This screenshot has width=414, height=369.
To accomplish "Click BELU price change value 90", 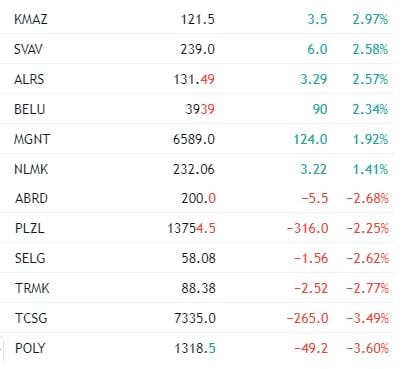I will 320,109.
